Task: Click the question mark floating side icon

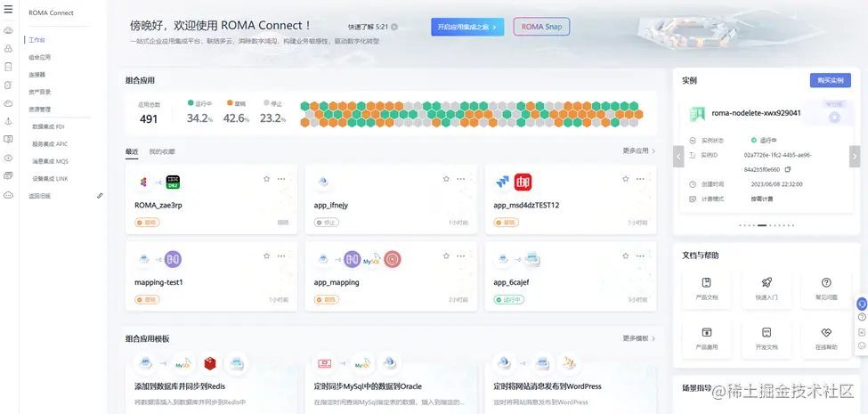Action: pyautogui.click(x=862, y=317)
